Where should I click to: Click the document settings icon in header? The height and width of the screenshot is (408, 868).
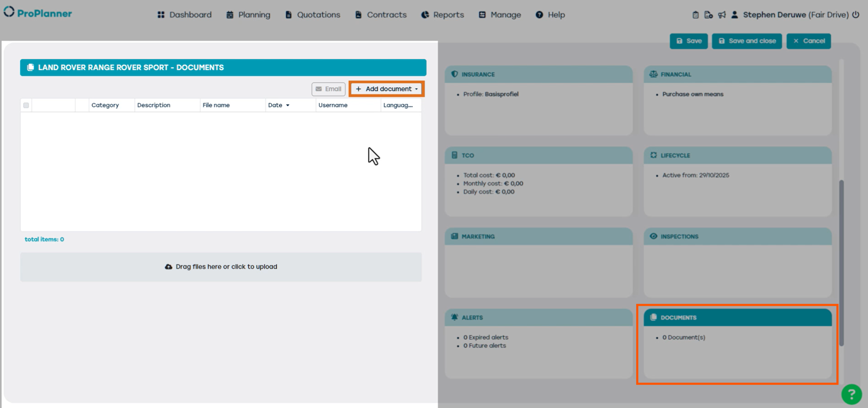(x=709, y=15)
